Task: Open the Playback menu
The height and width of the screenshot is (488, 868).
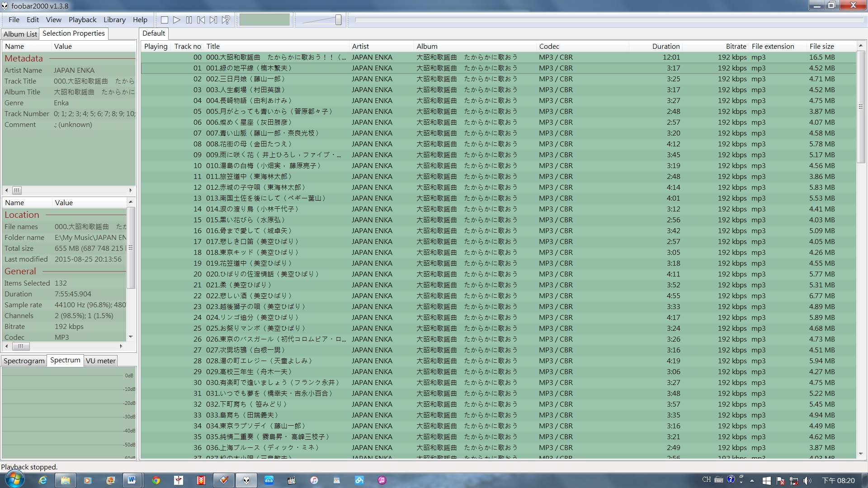Action: [82, 20]
